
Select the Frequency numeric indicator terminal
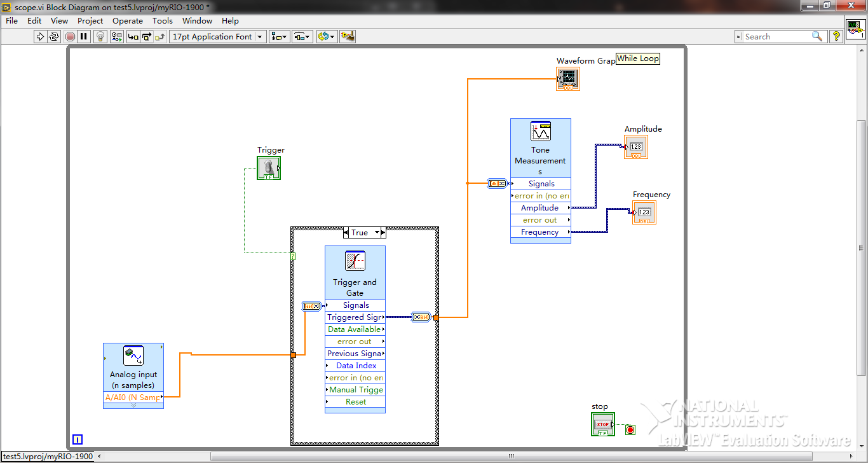[644, 212]
